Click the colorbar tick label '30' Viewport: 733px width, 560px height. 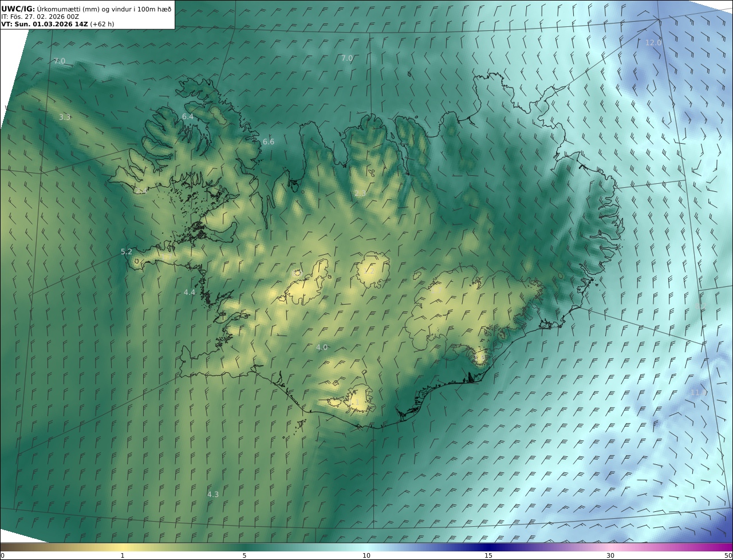[610, 555]
